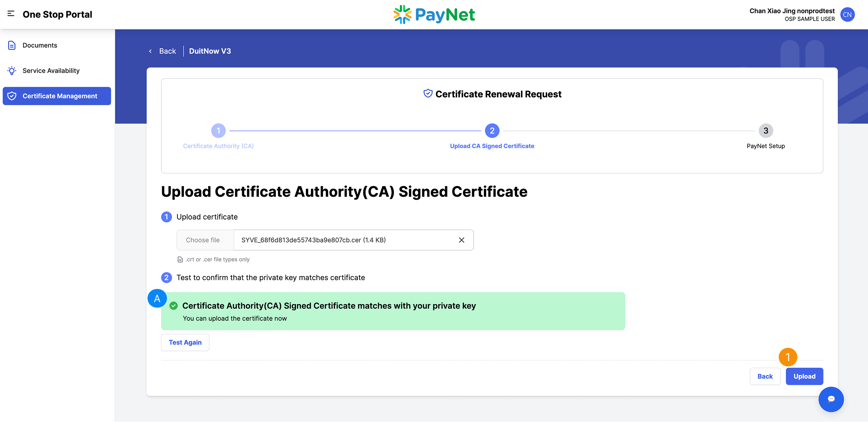Screen dimensions: 868x422
Task: Click the shield icon beside Certificate Renewal Request
Action: (427, 93)
